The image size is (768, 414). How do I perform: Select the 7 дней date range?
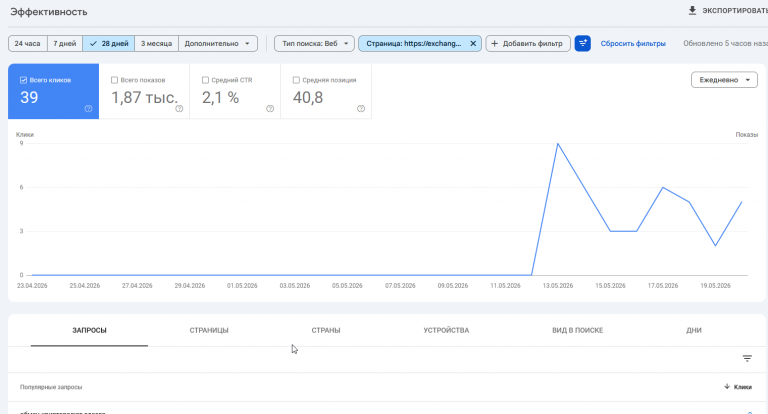[x=65, y=44]
